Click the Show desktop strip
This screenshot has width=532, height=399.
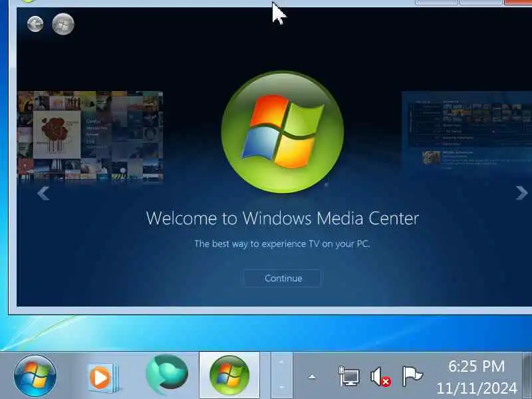click(x=527, y=376)
